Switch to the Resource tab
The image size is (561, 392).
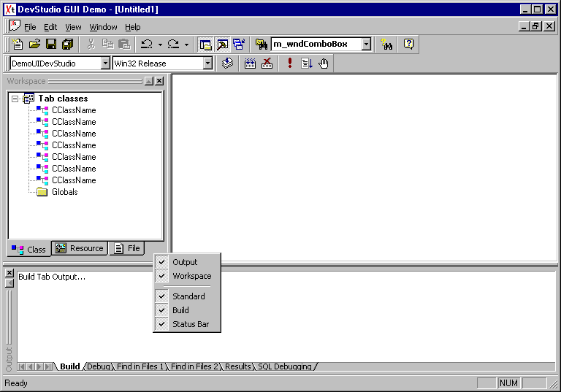pyautogui.click(x=80, y=248)
